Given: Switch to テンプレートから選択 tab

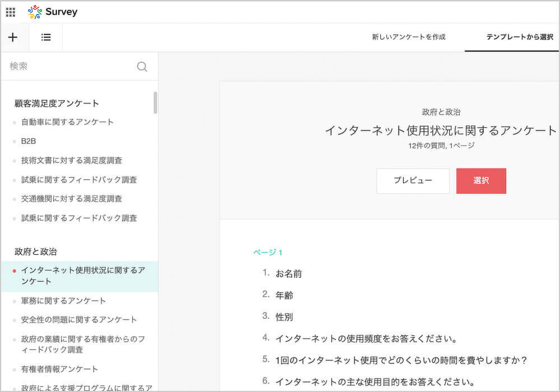Looking at the screenshot, I should point(520,38).
